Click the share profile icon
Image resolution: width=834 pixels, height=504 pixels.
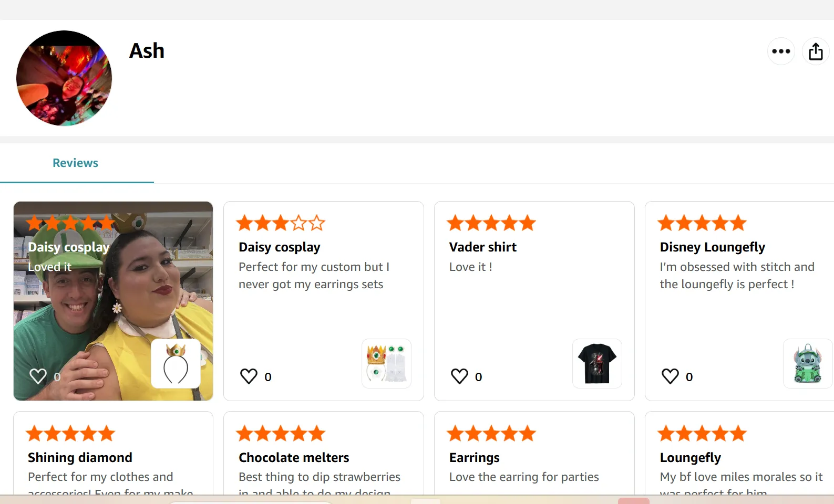tap(816, 51)
